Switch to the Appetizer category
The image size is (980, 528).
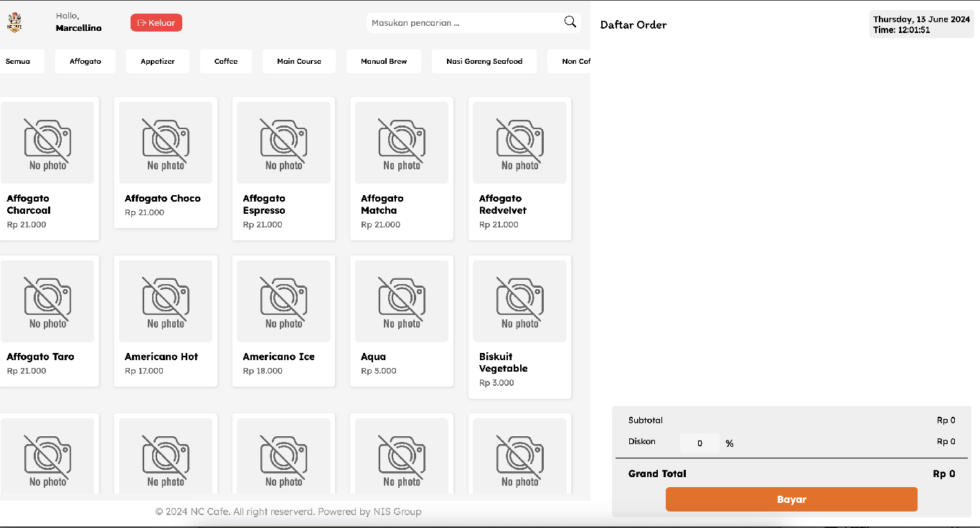(x=158, y=62)
